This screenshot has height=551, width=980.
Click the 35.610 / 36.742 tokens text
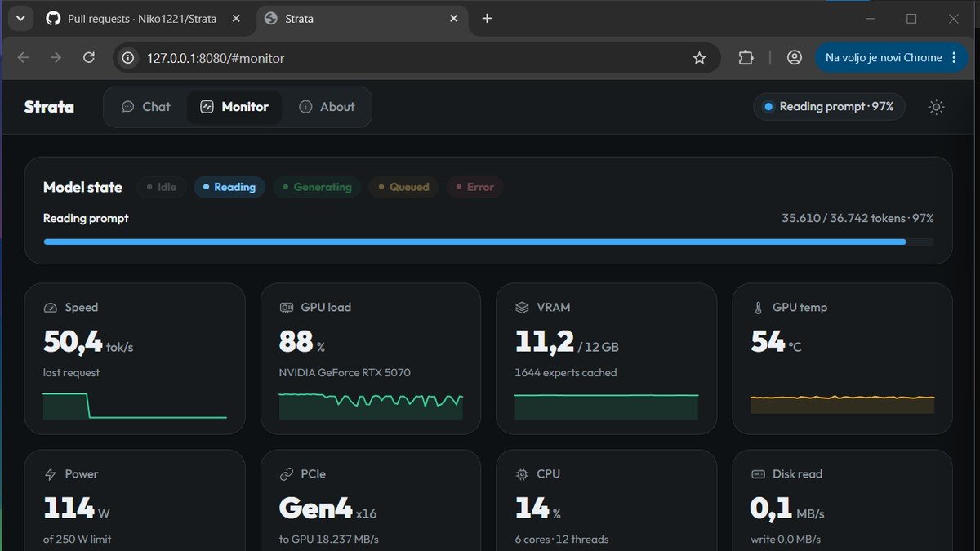point(844,218)
